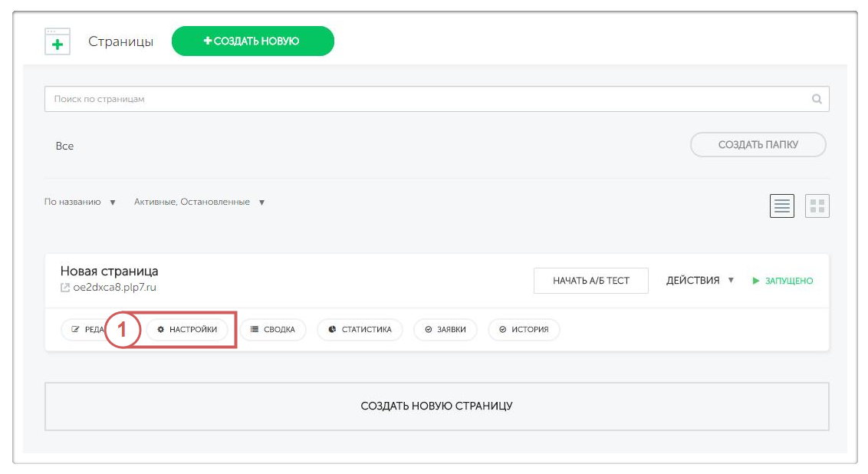
Task: Click НАЧАТЬ А/Б ТЕСТ button
Action: pyautogui.click(x=590, y=281)
